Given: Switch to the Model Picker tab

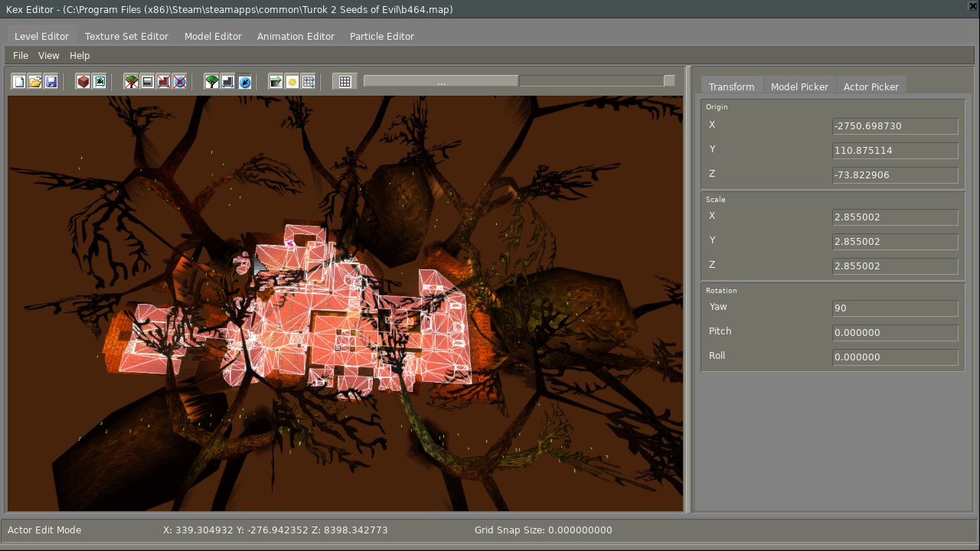Looking at the screenshot, I should [799, 86].
